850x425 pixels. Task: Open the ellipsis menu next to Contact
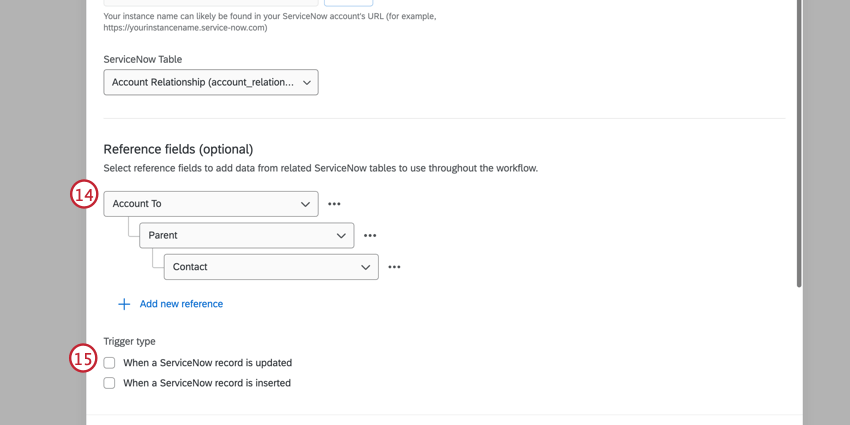[394, 268]
